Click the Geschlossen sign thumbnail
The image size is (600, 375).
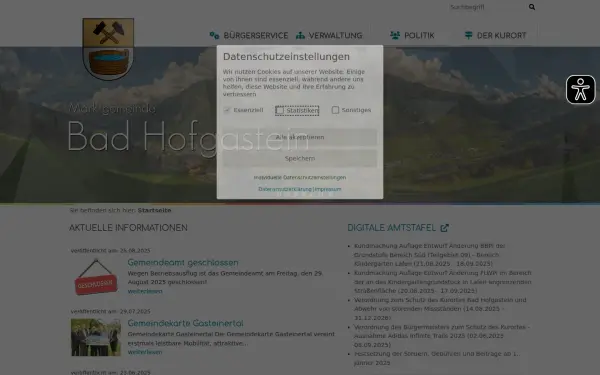96,277
